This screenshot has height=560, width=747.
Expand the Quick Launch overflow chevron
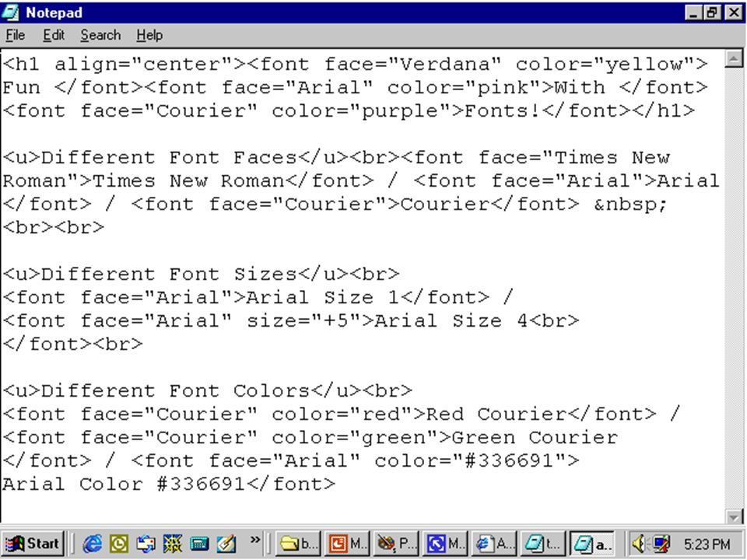point(255,540)
